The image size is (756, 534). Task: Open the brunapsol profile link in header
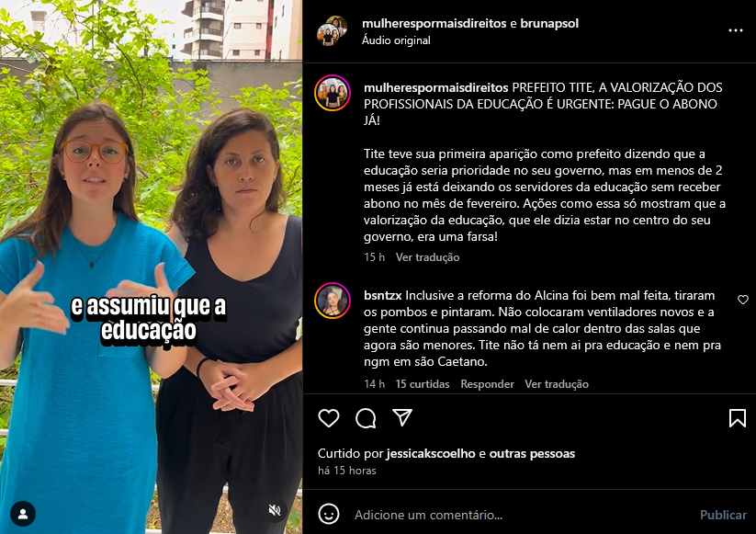click(x=549, y=23)
